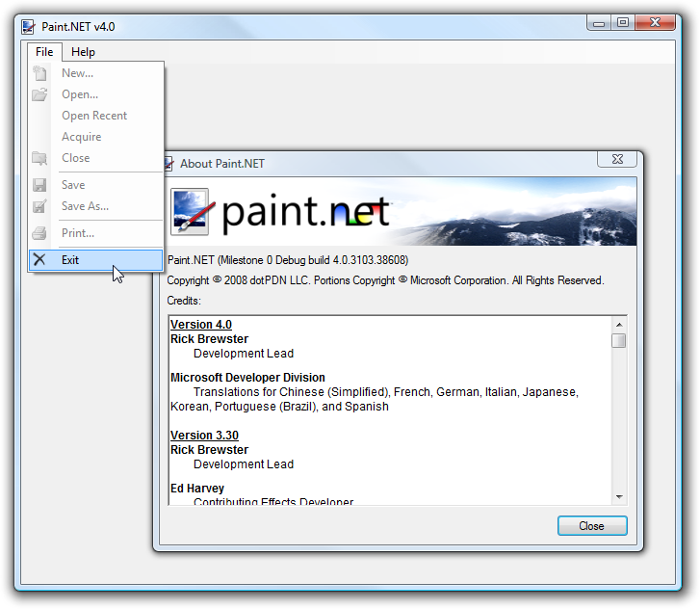This screenshot has width=700, height=609.
Task: Click Exit in the File menu
Action: click(96, 260)
